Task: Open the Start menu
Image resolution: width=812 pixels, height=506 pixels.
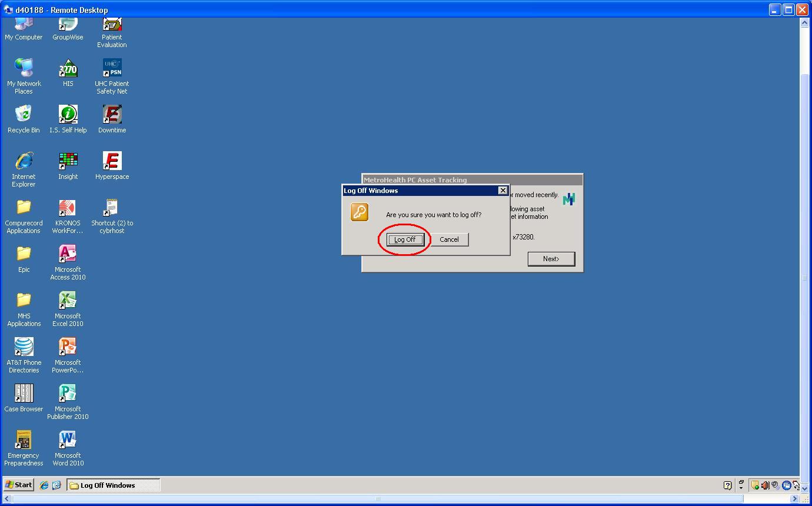Action: click(18, 485)
